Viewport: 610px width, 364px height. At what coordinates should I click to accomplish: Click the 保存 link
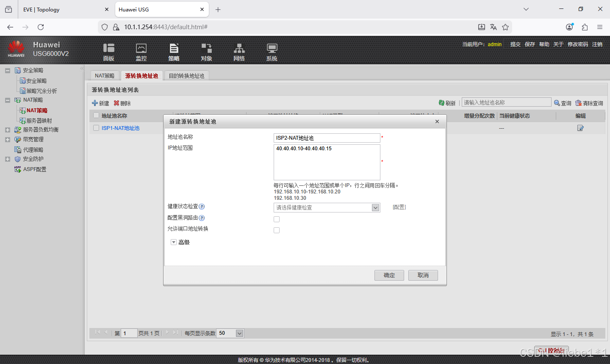[x=530, y=44]
